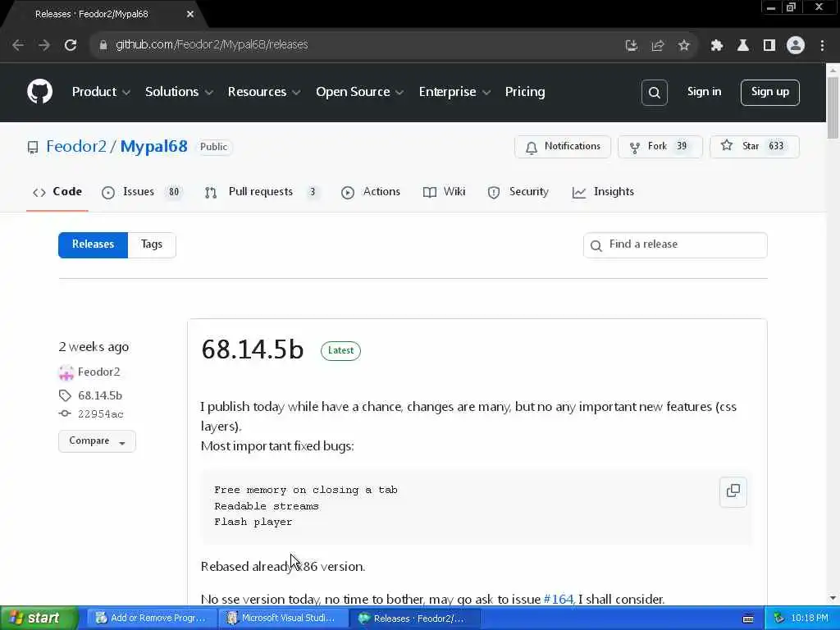Viewport: 840px width, 630px height.
Task: Open the 68.14.5b release title
Action: 253,349
